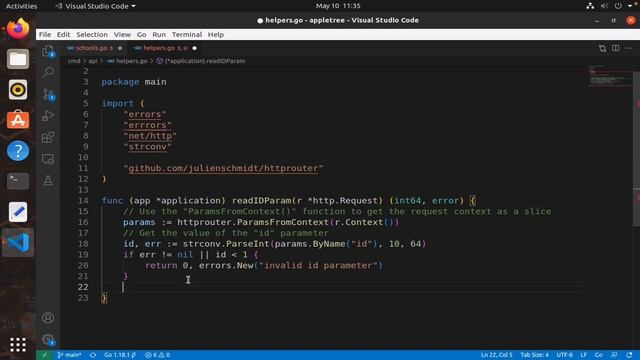Image resolution: width=640 pixels, height=360 pixels.
Task: Open the Run and Debug view
Action: click(48, 116)
